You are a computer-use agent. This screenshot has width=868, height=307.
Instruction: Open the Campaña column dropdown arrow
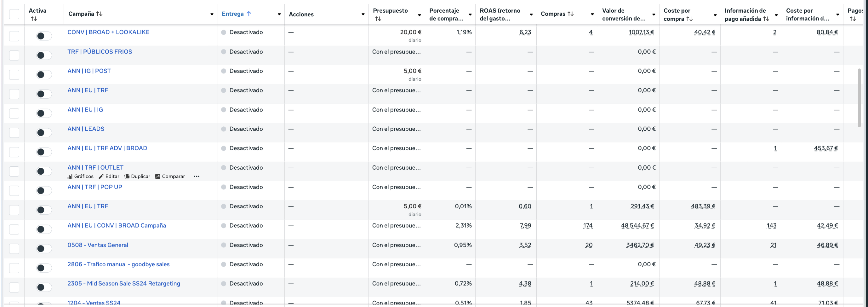pyautogui.click(x=212, y=14)
